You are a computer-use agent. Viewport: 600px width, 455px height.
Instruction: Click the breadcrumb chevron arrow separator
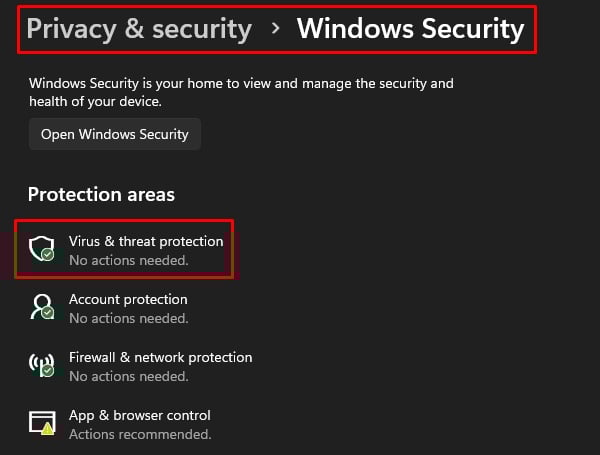(275, 28)
